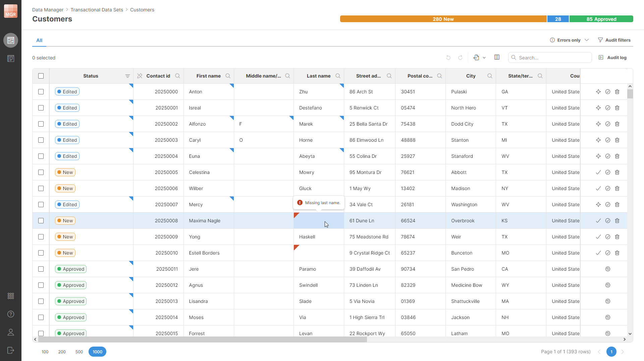Expand the export format chevron
This screenshot has width=644, height=361.
pos(485,57)
